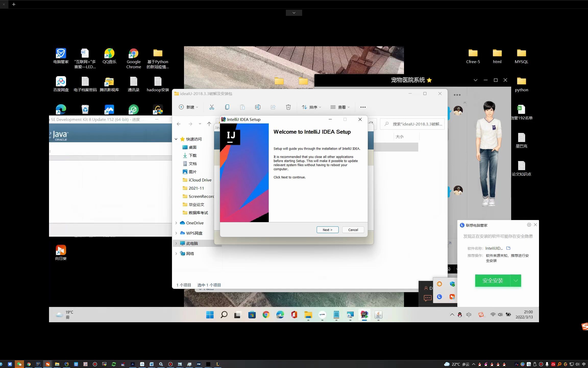Viewport: 588px width, 368px height.
Task: Open dropdown chevron in 宠物医院系统 title bar
Action: (x=475, y=80)
